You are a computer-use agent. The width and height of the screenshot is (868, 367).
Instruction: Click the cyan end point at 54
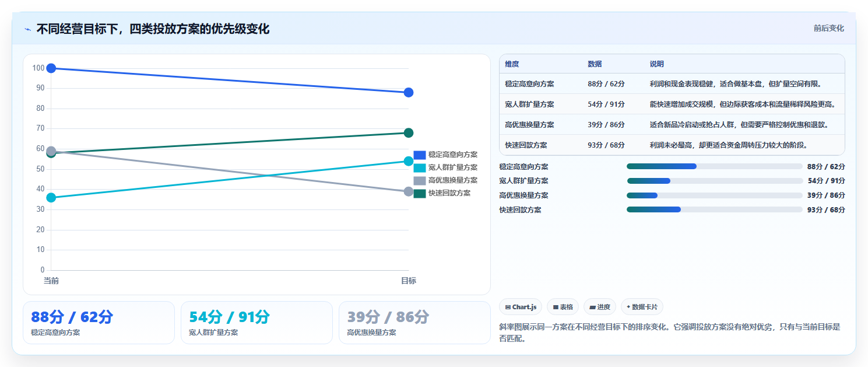(x=409, y=161)
